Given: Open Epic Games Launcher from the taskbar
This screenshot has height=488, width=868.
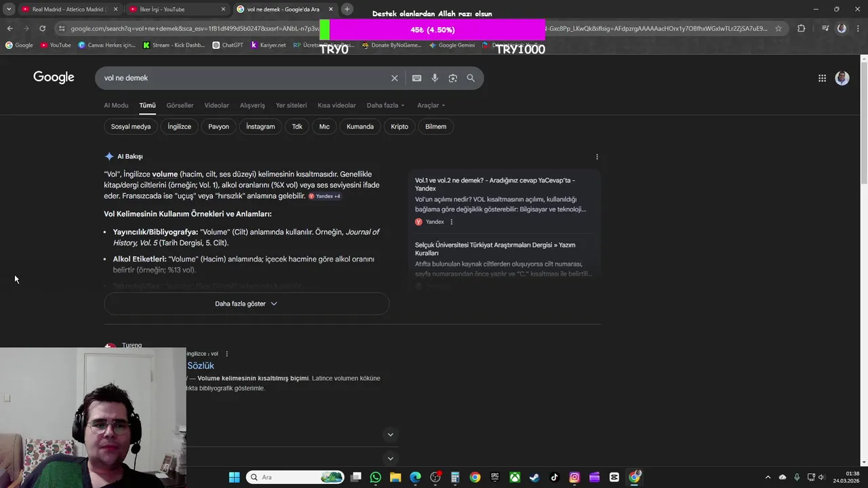Looking at the screenshot, I should 495,477.
